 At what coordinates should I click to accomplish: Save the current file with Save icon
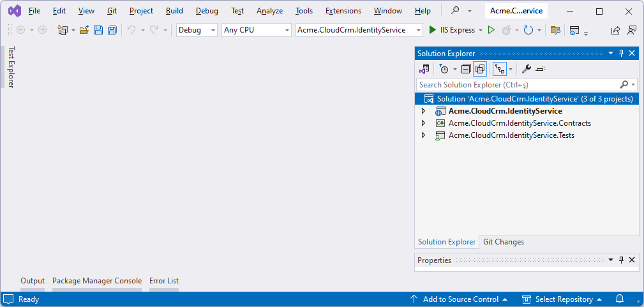pos(98,30)
